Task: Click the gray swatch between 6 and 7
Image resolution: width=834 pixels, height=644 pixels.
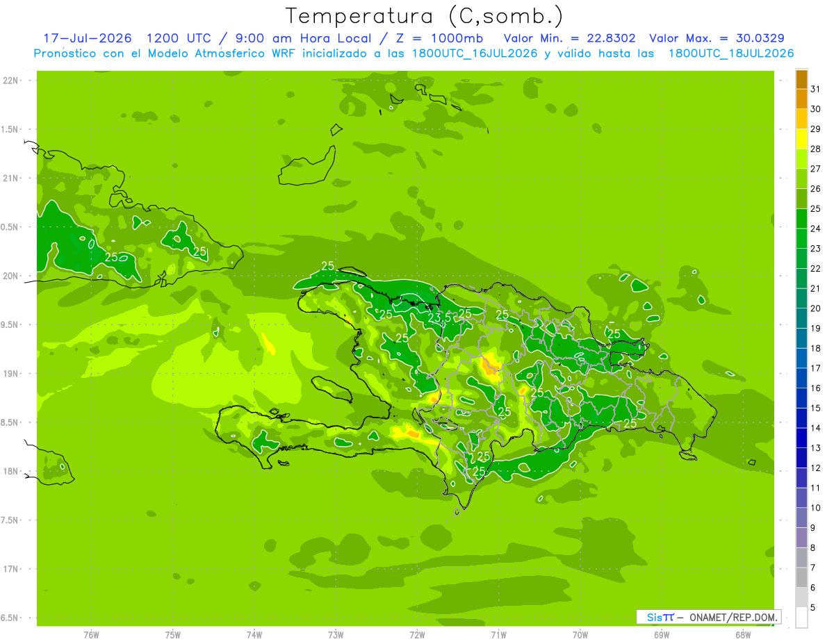Action: [x=801, y=577]
